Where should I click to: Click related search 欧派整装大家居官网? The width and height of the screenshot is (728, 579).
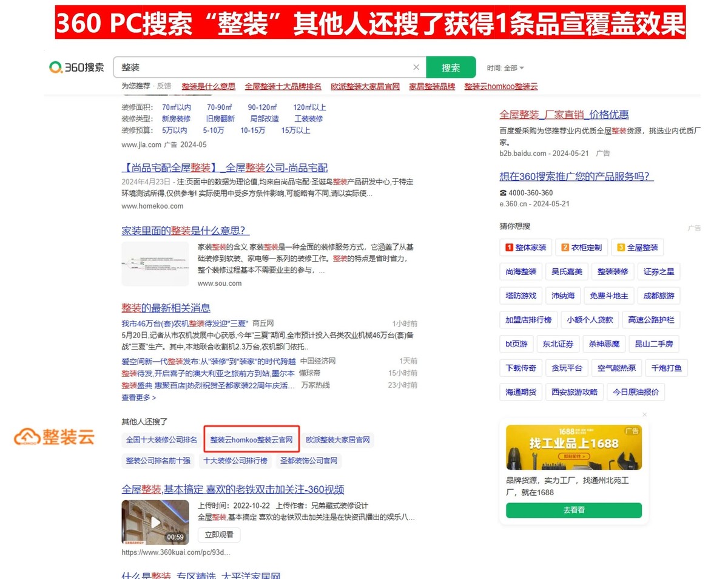338,439
